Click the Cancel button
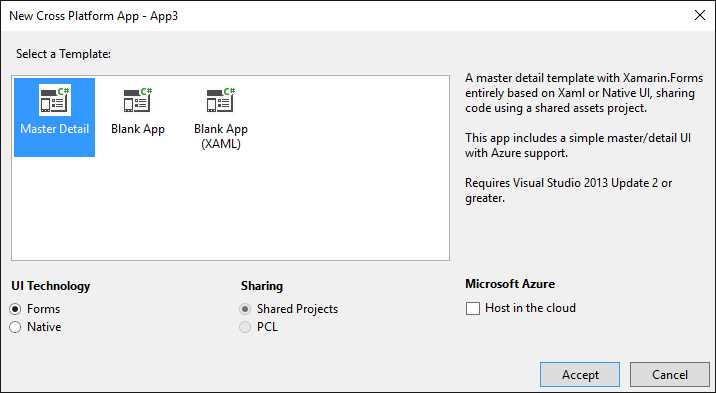This screenshot has height=393, width=716. pos(670,375)
